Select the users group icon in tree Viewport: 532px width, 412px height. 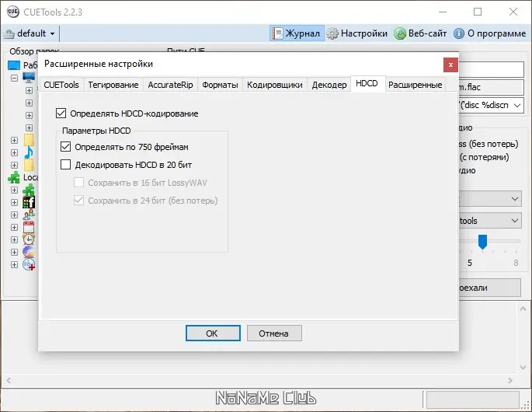[x=29, y=215]
